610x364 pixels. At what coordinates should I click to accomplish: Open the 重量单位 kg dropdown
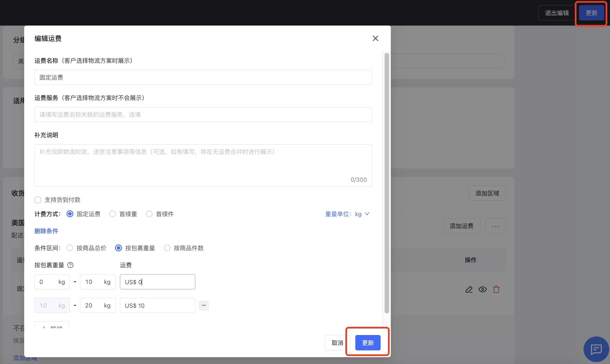click(361, 214)
